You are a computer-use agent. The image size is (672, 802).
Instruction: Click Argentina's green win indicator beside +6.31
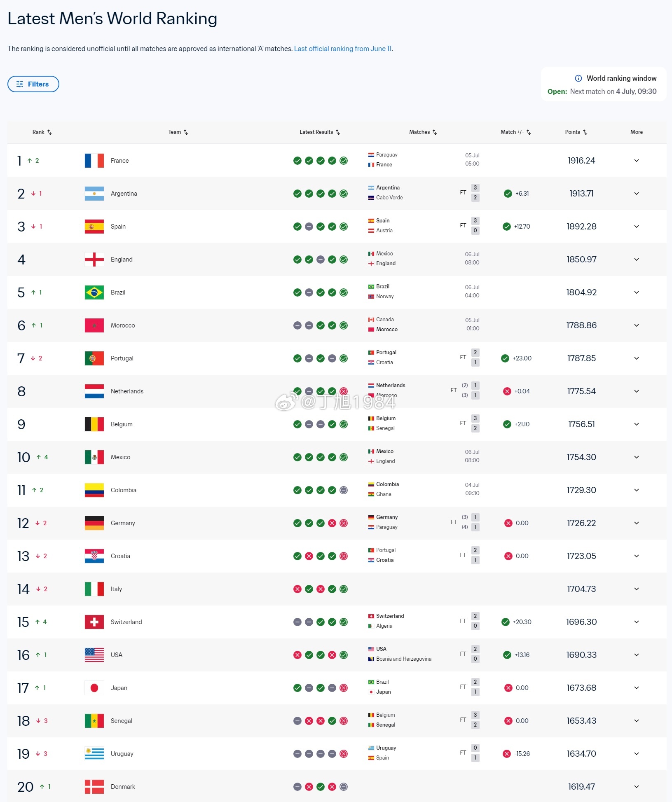coord(508,194)
